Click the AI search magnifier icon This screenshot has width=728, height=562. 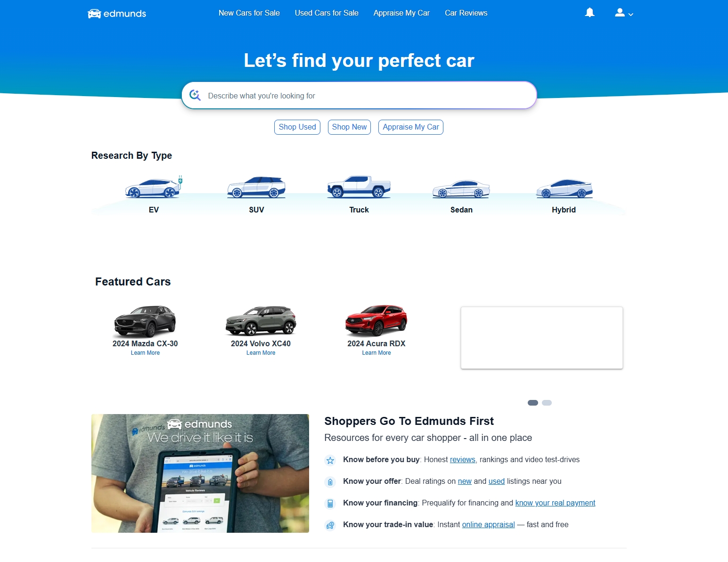195,95
